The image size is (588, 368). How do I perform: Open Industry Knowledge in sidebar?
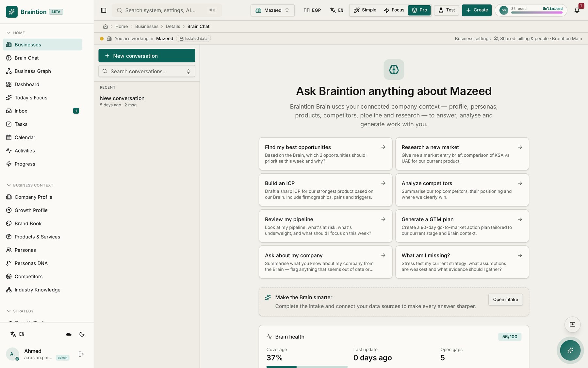coord(42,290)
